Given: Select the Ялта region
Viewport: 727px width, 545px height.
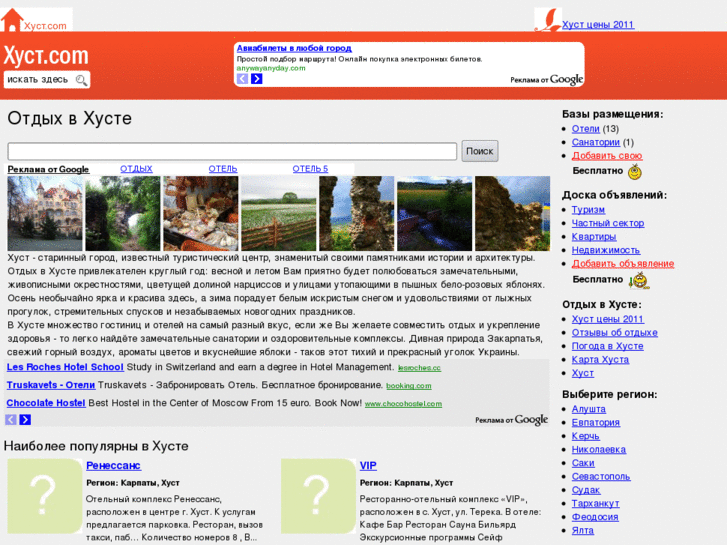Looking at the screenshot, I should [x=583, y=530].
